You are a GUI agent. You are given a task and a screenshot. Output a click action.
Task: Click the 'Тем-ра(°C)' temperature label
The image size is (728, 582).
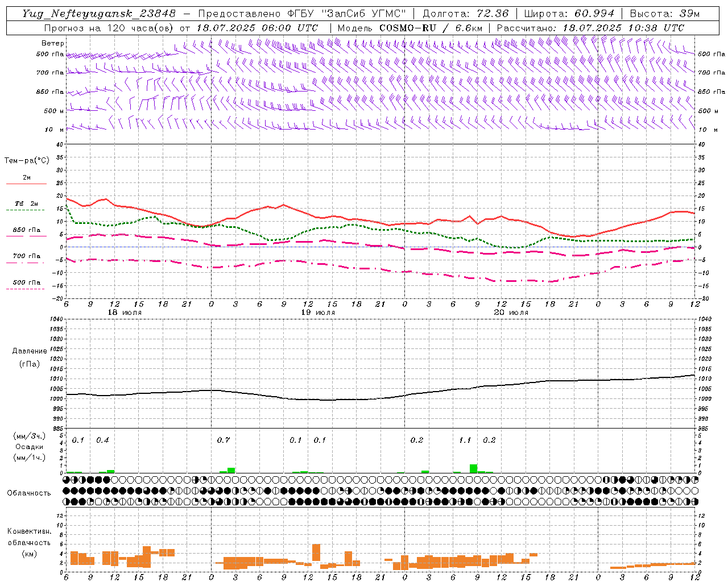click(27, 161)
